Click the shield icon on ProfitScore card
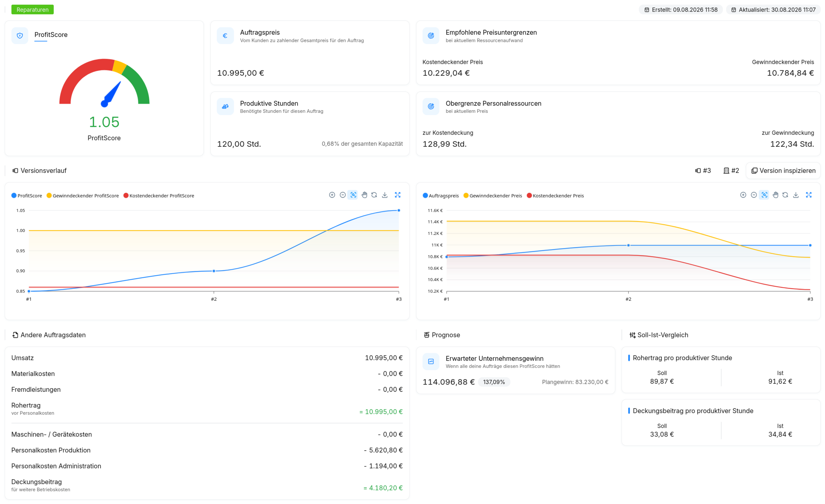Image resolution: width=825 pixels, height=504 pixels. point(20,36)
